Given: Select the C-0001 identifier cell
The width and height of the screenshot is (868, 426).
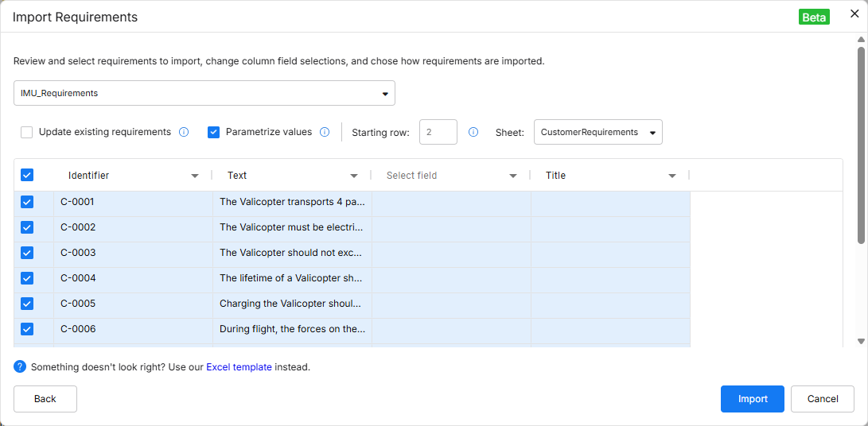Looking at the screenshot, I should point(134,202).
